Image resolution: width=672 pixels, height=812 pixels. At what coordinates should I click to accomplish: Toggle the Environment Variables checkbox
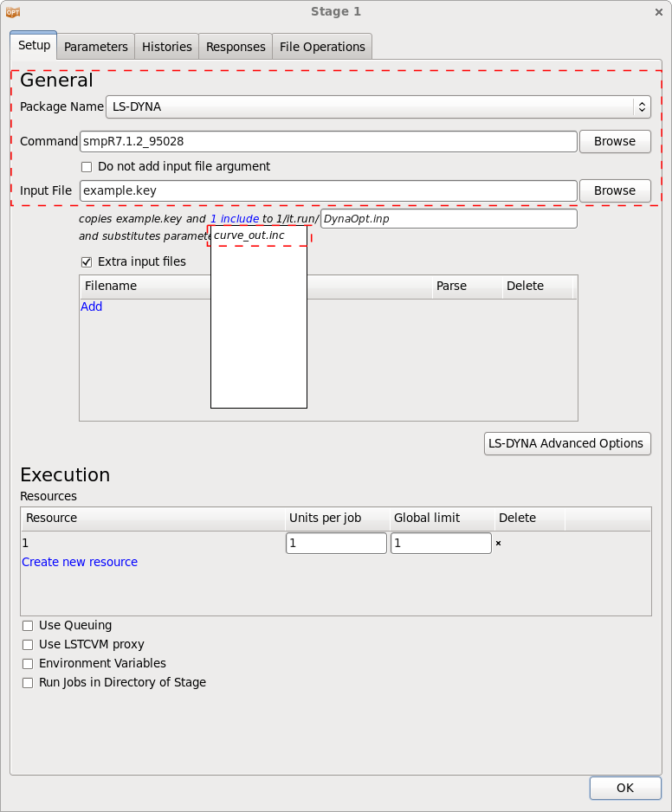tap(28, 664)
